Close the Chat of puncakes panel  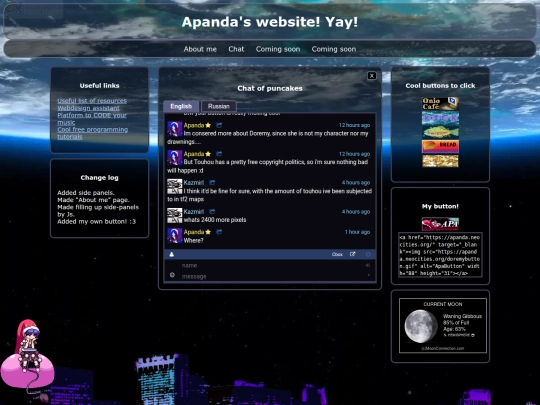pyautogui.click(x=372, y=76)
